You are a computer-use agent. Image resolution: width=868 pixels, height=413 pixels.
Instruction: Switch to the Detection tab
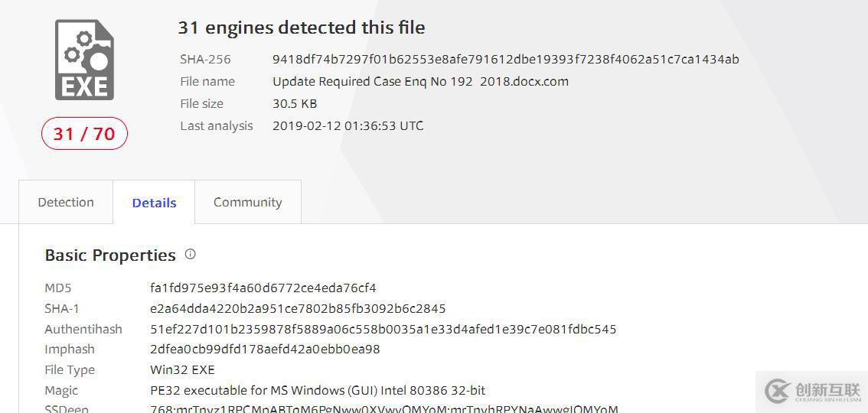[66, 203]
